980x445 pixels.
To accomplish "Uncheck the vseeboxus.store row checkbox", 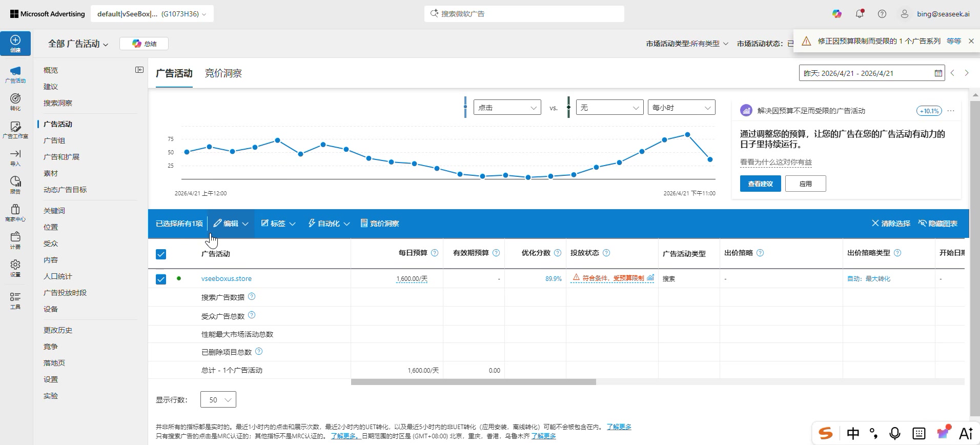I will [x=161, y=279].
